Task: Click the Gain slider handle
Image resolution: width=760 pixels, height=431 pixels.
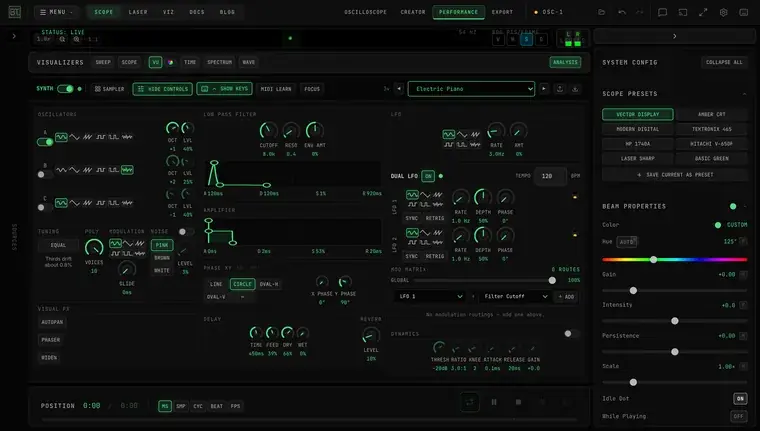Action: pyautogui.click(x=633, y=290)
